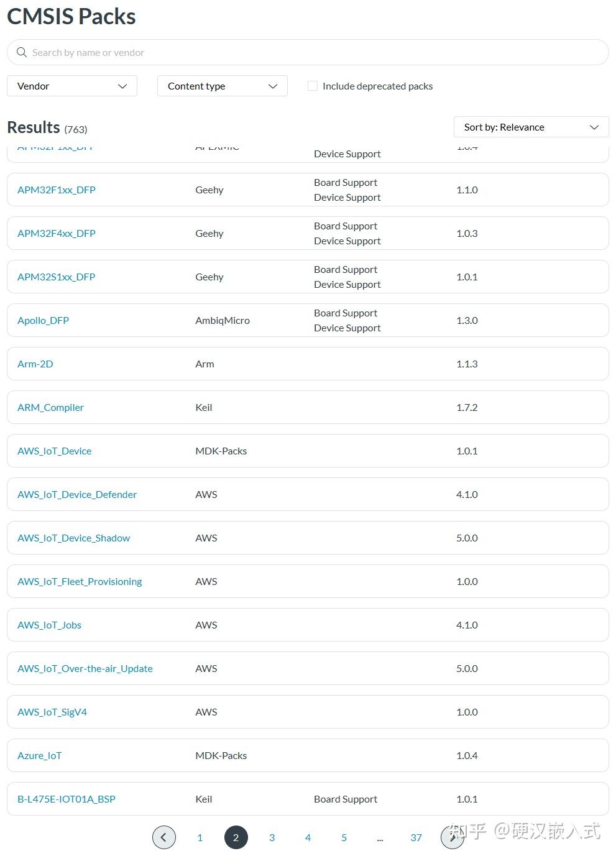Select page 1 in pagination
This screenshot has height=856, width=616.
[200, 837]
